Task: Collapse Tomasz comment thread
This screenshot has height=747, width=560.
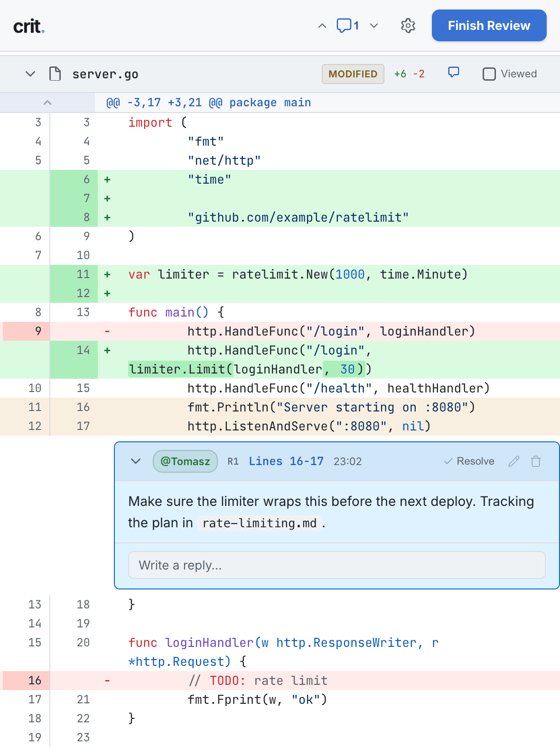Action: click(x=136, y=461)
